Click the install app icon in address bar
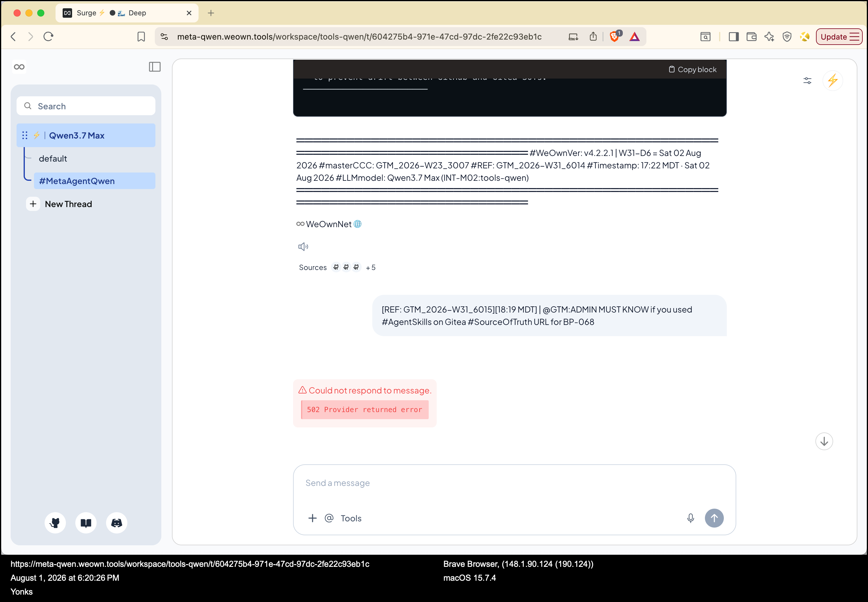 point(573,37)
